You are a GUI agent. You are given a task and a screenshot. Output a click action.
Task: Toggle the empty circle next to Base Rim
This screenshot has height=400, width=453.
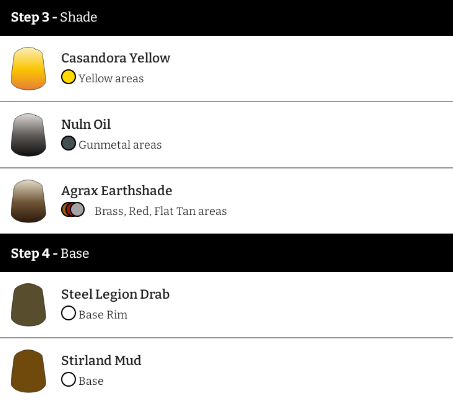(68, 313)
